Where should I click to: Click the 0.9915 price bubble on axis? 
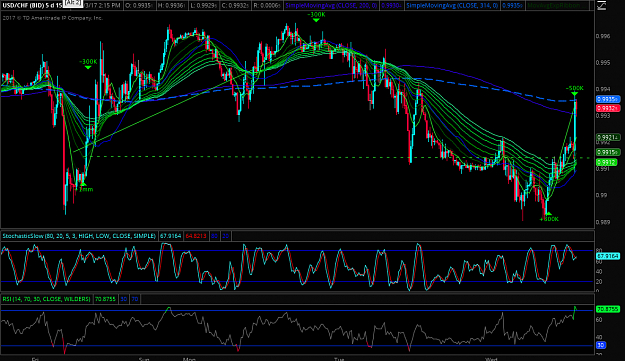pos(608,152)
